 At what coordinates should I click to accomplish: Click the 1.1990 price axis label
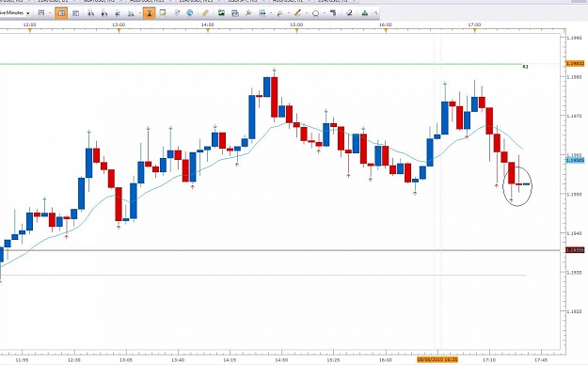pyautogui.click(x=574, y=38)
